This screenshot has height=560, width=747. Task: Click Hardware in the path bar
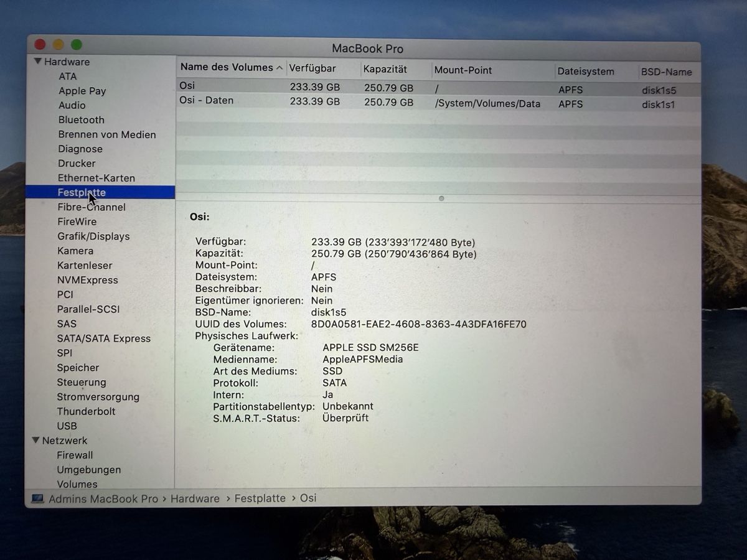tap(195, 499)
